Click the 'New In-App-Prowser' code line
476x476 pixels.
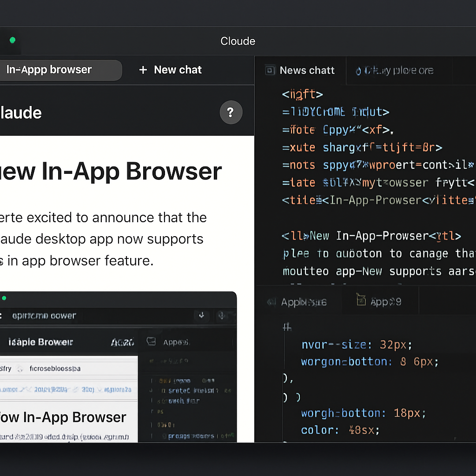click(x=371, y=236)
